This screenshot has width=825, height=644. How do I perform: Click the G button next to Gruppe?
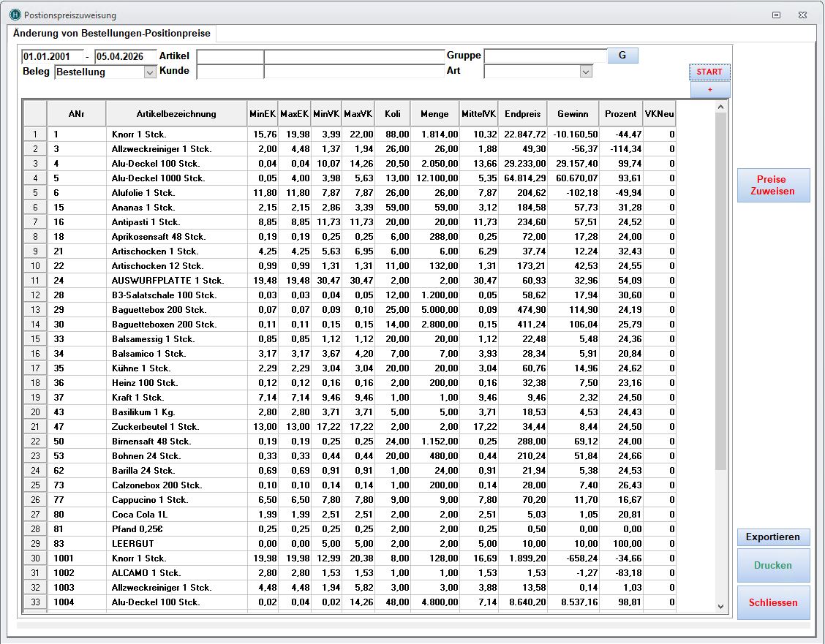click(x=622, y=56)
